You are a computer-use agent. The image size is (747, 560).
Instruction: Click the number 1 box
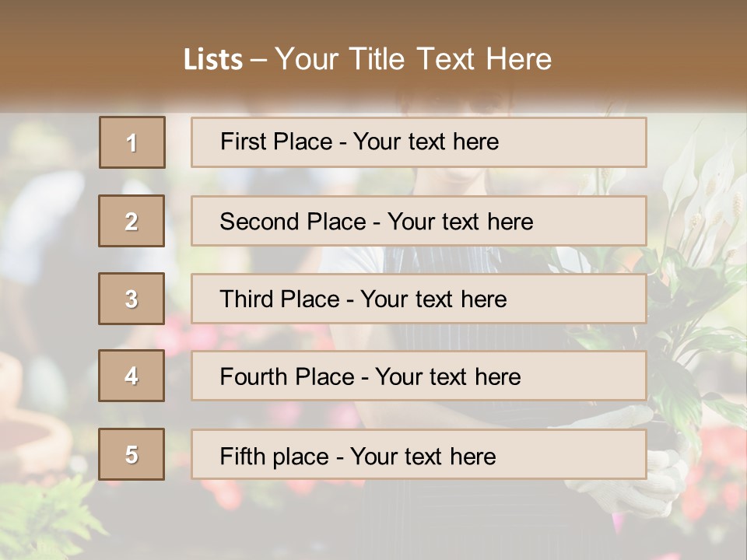click(132, 142)
